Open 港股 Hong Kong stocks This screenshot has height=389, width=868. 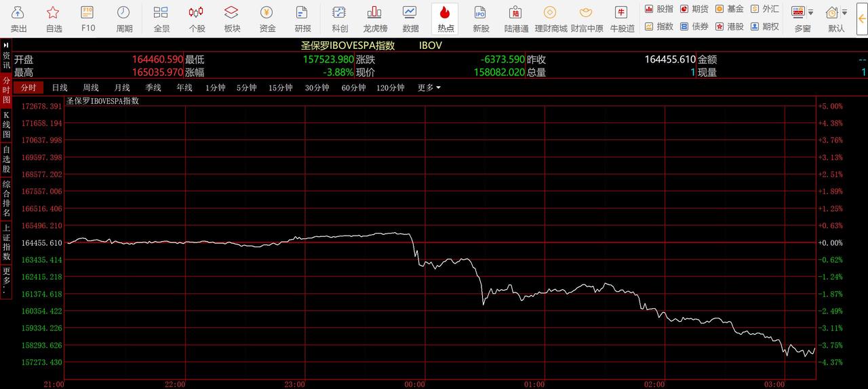[x=730, y=26]
